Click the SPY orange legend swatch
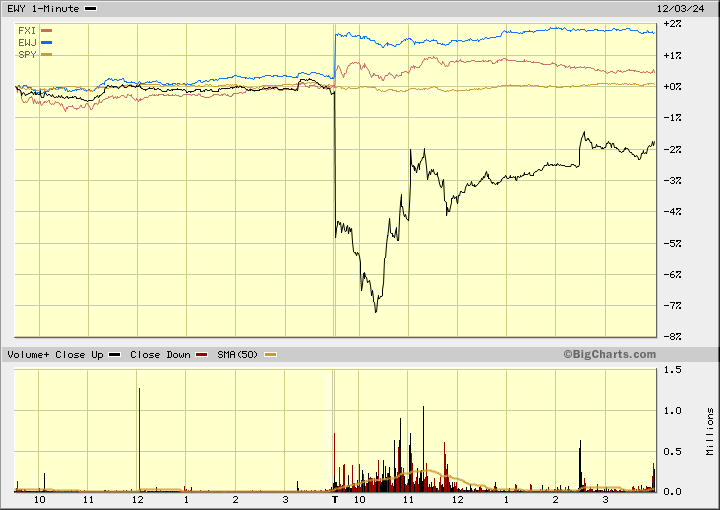 [x=47, y=55]
